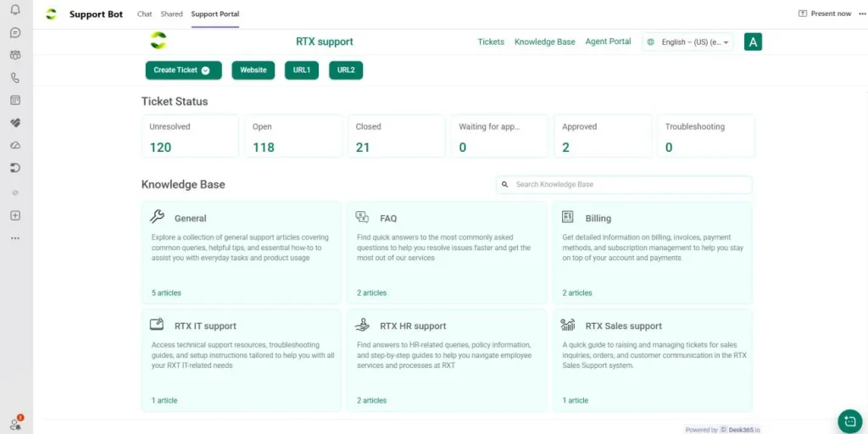Click the '5 articles' count in General
Viewport: 868px width, 434px height.
click(166, 292)
